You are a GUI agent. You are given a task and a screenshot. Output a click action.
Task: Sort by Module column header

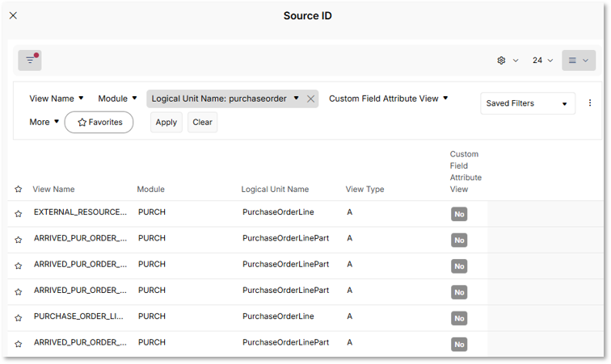click(150, 189)
